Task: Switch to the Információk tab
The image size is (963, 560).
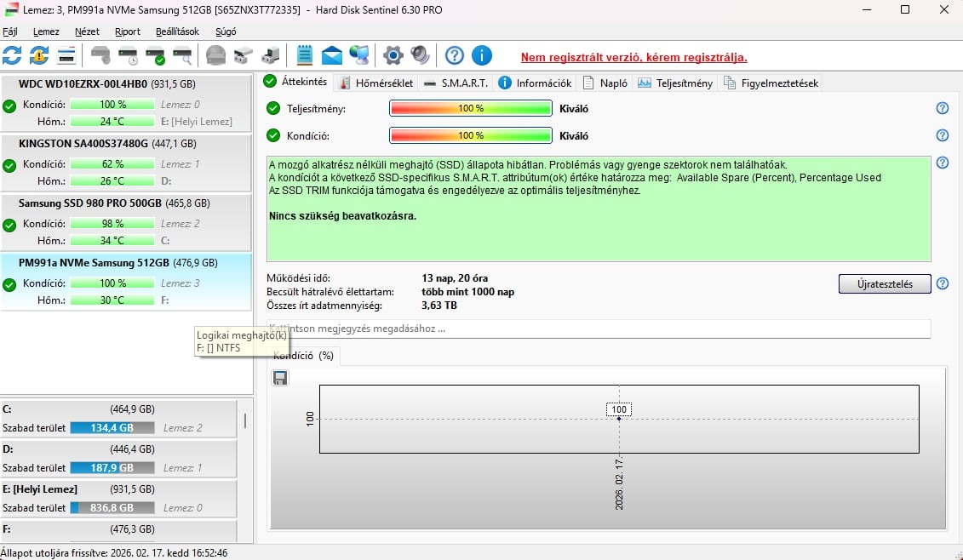Action: pyautogui.click(x=535, y=83)
